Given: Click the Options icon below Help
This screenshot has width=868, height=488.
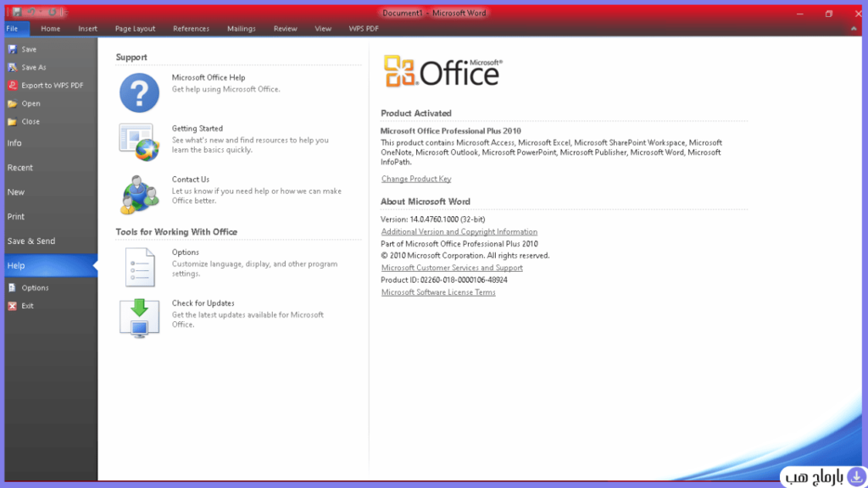Looking at the screenshot, I should (12, 288).
